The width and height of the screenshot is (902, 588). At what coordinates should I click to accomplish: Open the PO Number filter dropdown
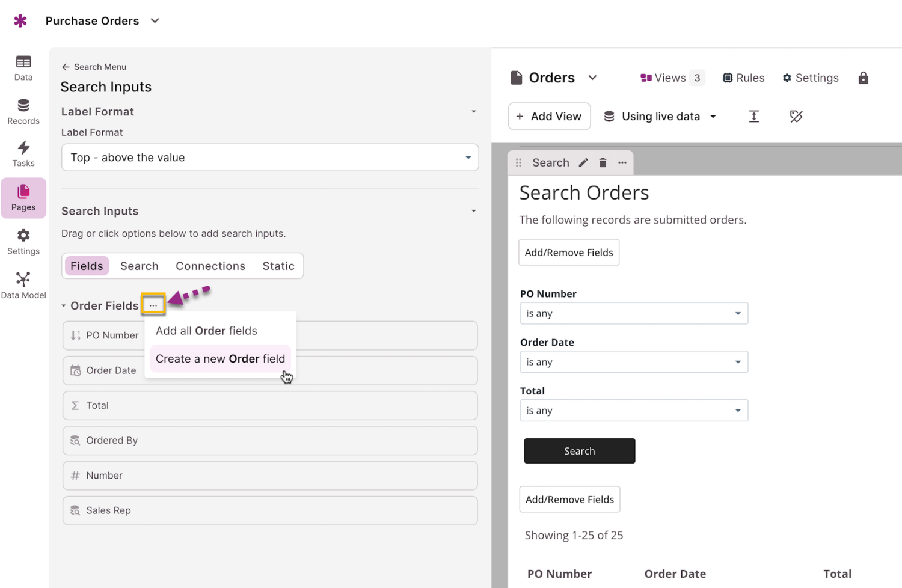[633, 314]
